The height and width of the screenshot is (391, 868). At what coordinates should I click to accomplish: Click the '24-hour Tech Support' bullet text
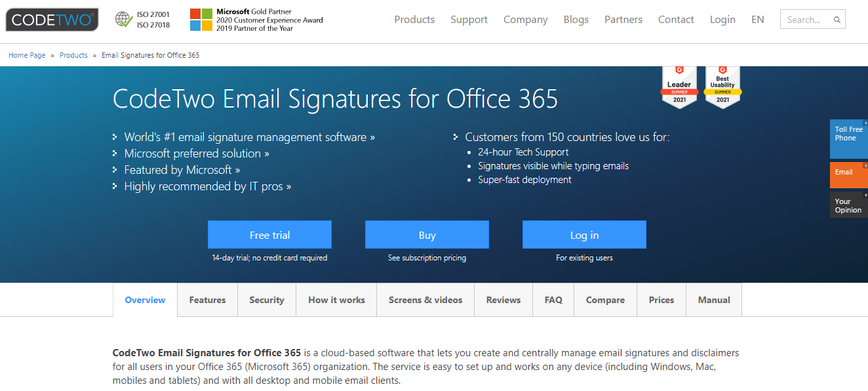click(x=523, y=152)
